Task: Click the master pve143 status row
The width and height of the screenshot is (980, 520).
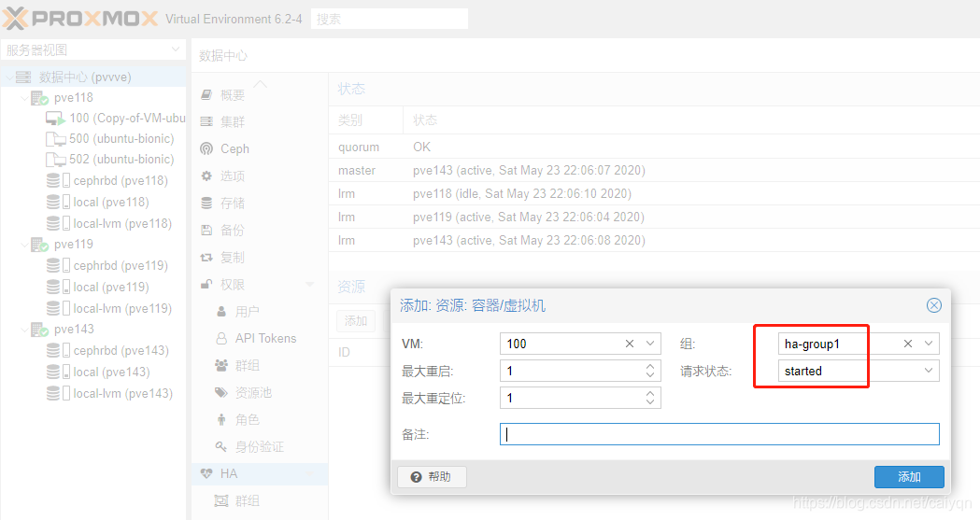Action: [x=654, y=171]
